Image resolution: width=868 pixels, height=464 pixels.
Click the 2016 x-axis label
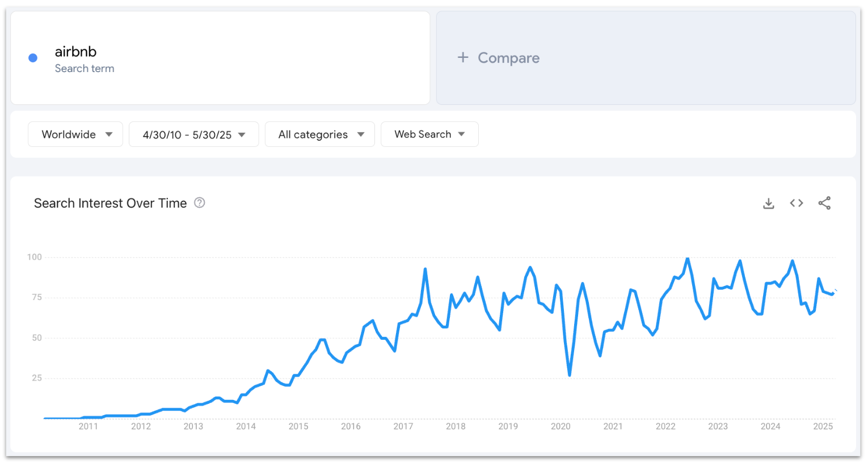coord(351,427)
